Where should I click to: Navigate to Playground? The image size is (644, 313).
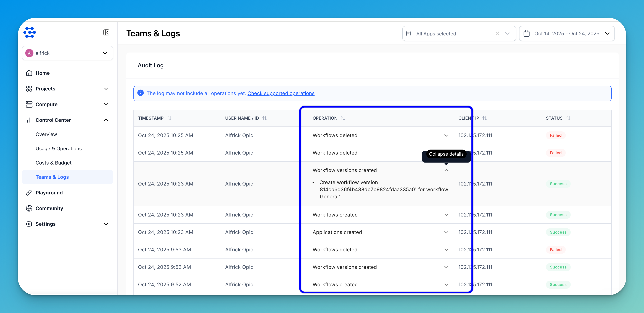[49, 193]
